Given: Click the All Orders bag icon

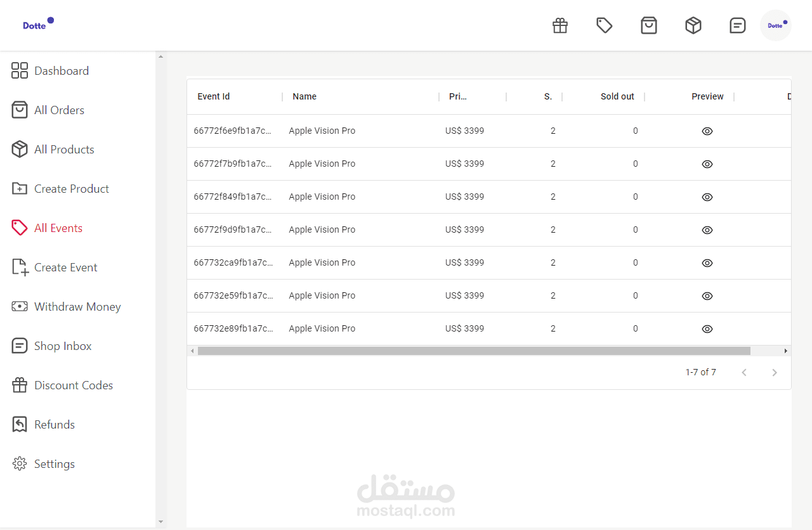Looking at the screenshot, I should pyautogui.click(x=20, y=110).
